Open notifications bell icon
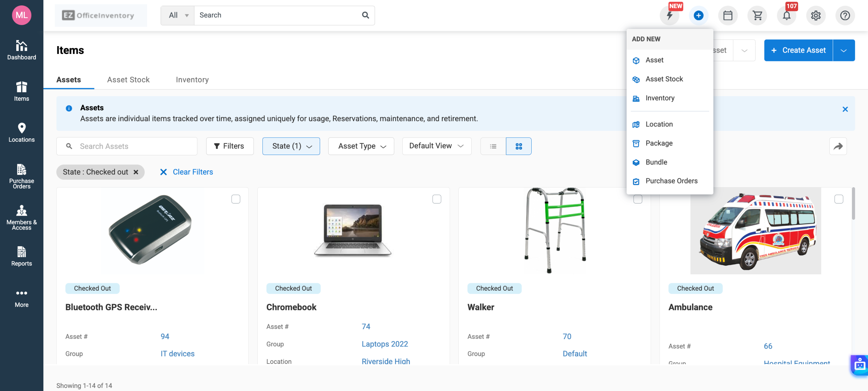 [x=787, y=16]
